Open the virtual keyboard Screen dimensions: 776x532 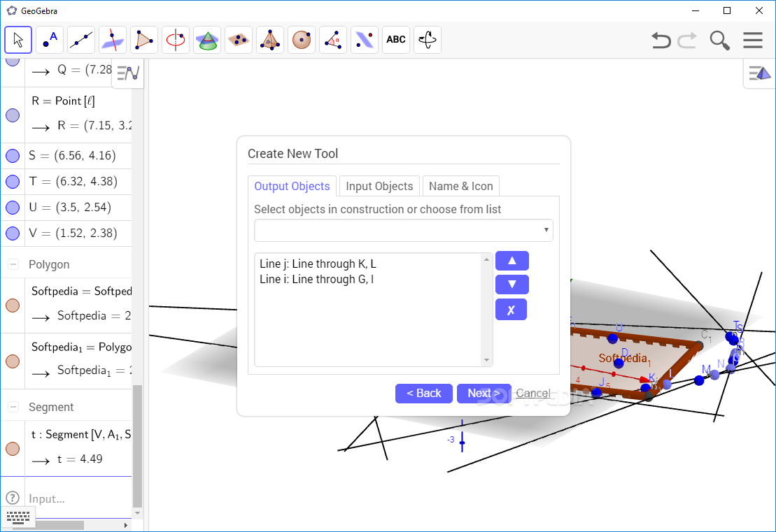pyautogui.click(x=18, y=517)
